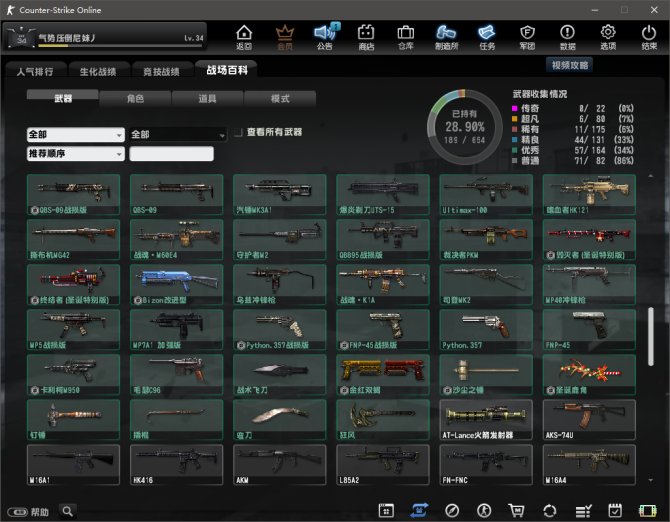Select the L85A2 weapon card
The height and width of the screenshot is (522, 670).
[383, 465]
